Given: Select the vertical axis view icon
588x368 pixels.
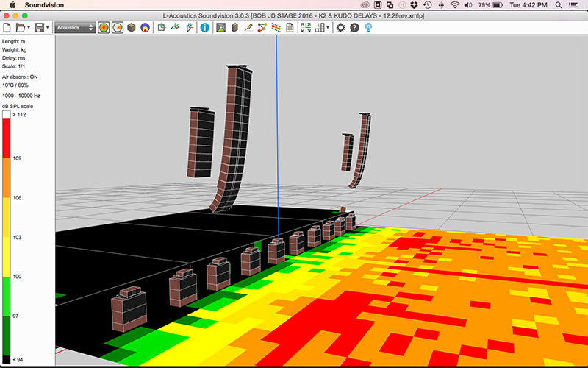Looking at the screenshot, I should coord(190,27).
